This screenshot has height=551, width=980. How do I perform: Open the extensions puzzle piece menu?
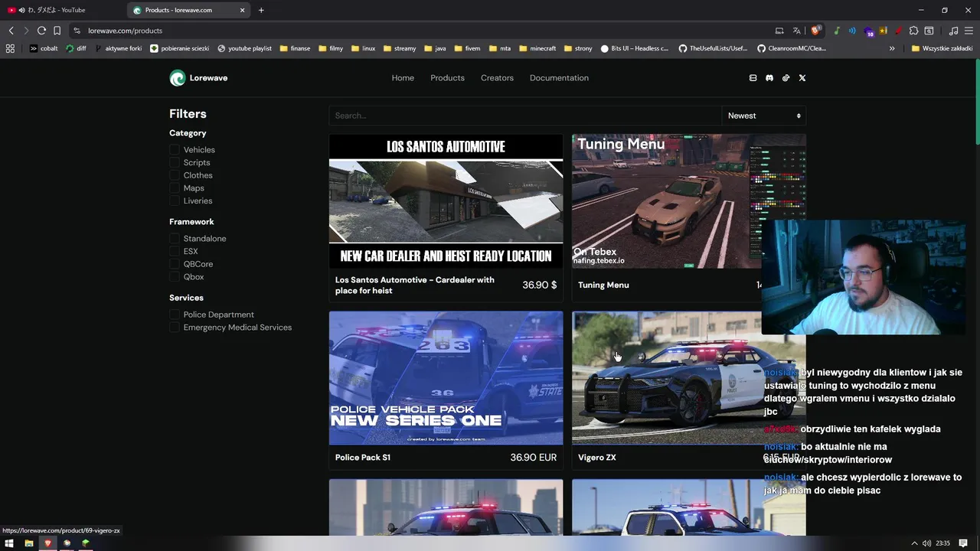tap(913, 31)
